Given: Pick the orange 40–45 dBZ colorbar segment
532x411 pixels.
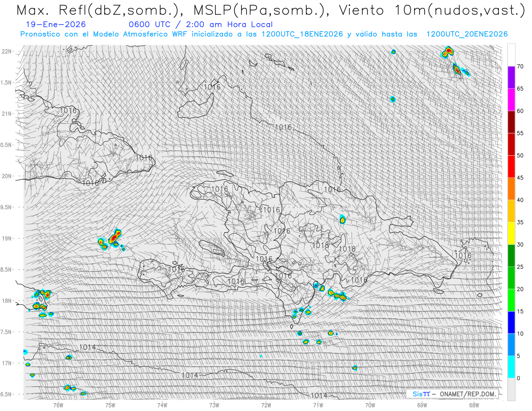Looking at the screenshot, I should 512,189.
